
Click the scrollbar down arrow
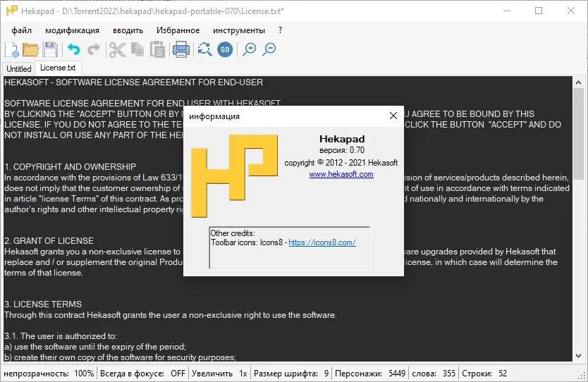click(578, 356)
